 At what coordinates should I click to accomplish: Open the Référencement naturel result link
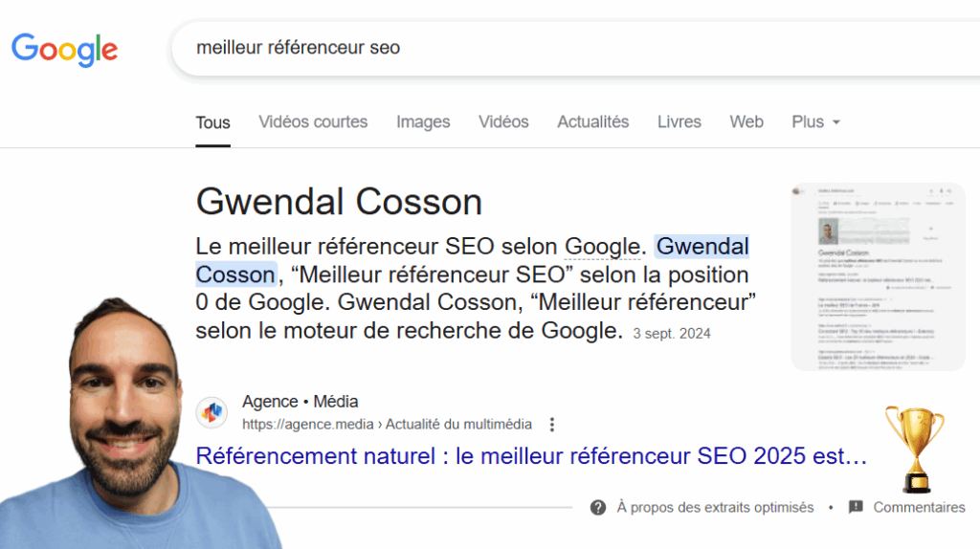click(x=531, y=456)
